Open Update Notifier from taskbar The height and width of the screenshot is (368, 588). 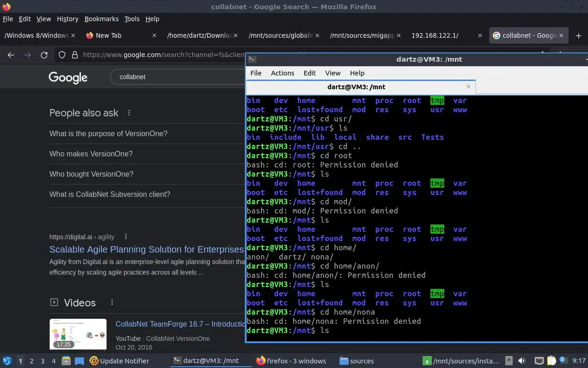pos(119,361)
